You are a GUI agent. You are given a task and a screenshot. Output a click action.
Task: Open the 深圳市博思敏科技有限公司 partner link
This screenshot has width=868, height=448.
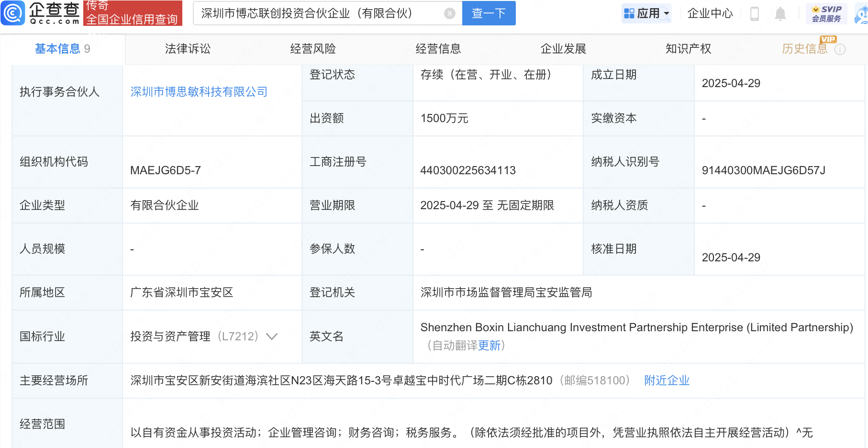pyautogui.click(x=199, y=92)
